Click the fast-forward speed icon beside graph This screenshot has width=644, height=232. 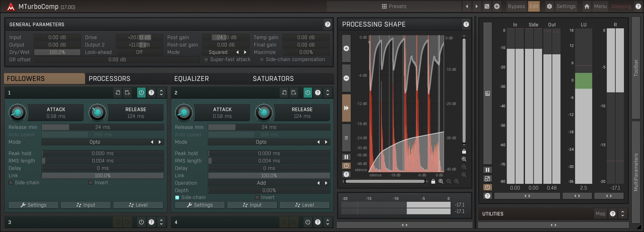[x=346, y=108]
